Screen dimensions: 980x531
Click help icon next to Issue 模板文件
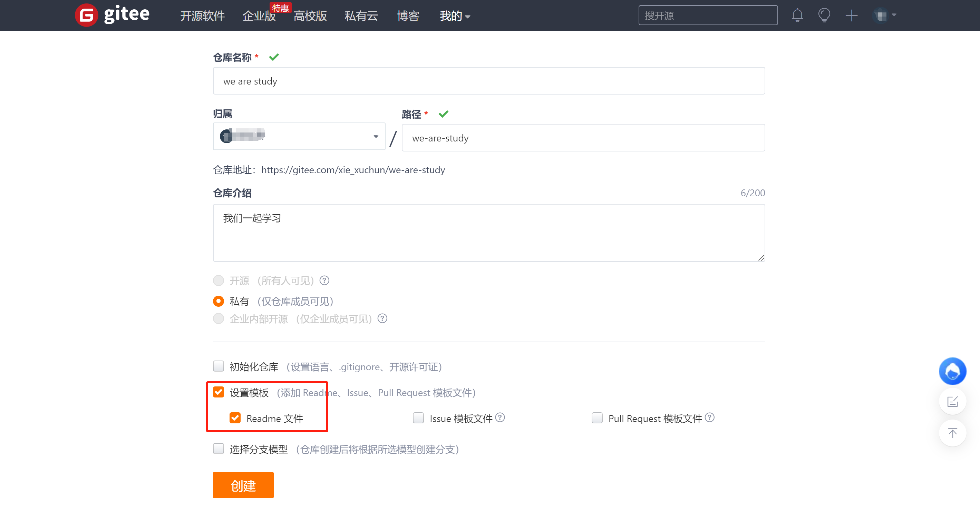click(500, 417)
